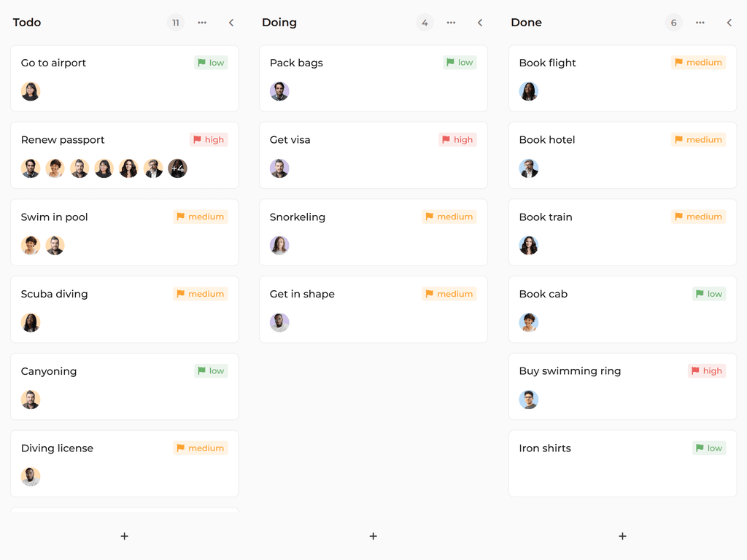This screenshot has height=560, width=747.
Task: Collapse the Done column
Action: pyautogui.click(x=729, y=23)
